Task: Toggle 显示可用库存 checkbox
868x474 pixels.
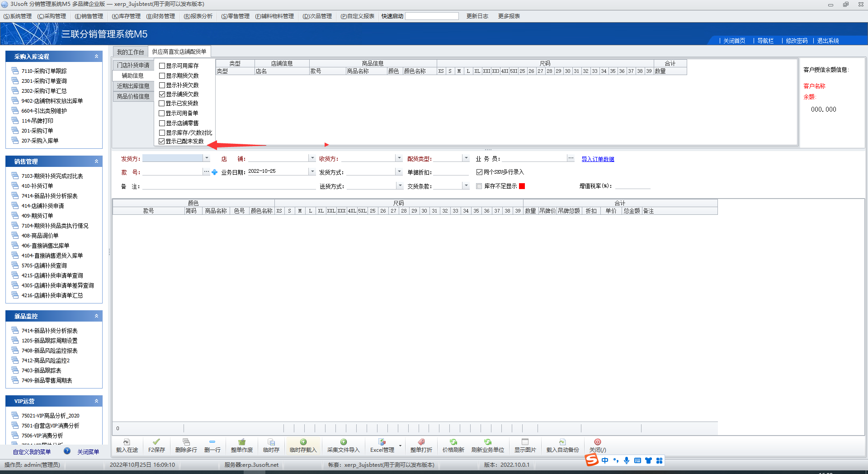Action: (x=162, y=66)
